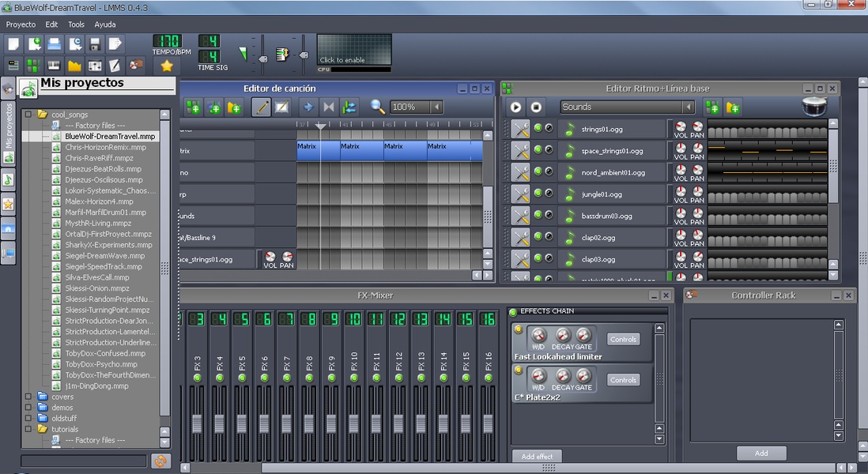Toggle the EFFECTS CHAIN enable LED
868x474 pixels.
point(513,312)
